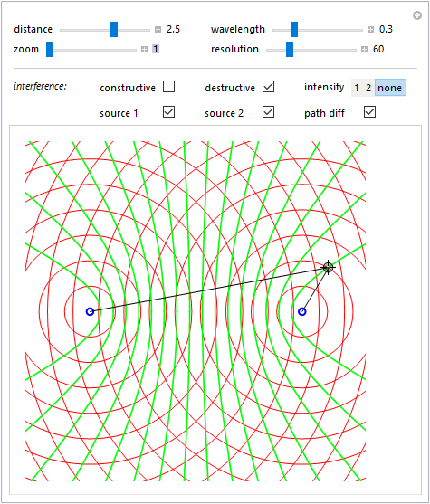This screenshot has height=504, width=430.
Task: Click the right blue source circle
Action: click(x=302, y=311)
